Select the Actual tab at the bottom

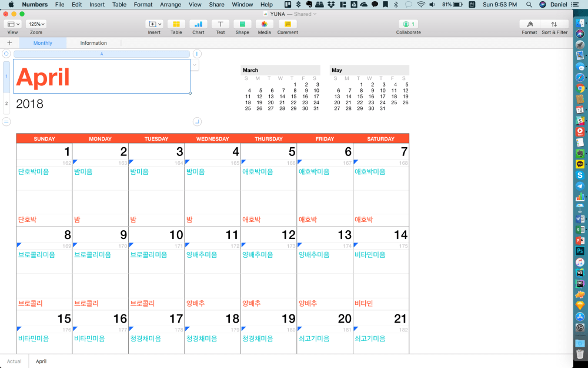click(14, 361)
